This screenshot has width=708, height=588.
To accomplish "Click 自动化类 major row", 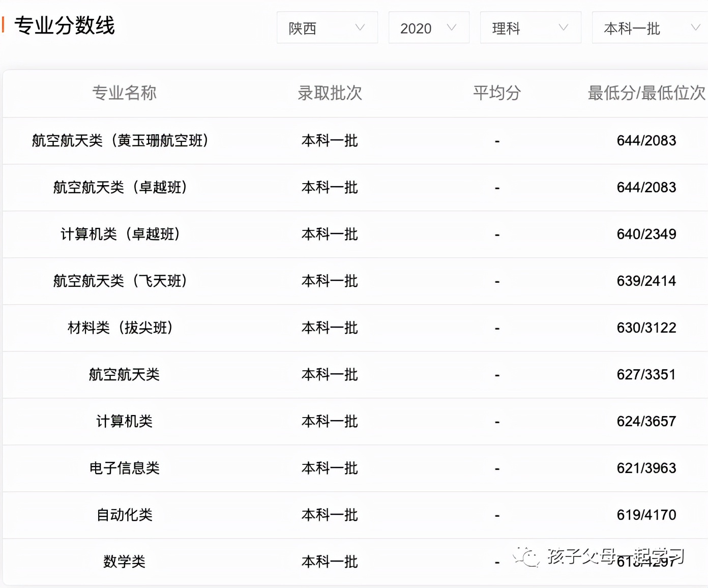I will 124,515.
